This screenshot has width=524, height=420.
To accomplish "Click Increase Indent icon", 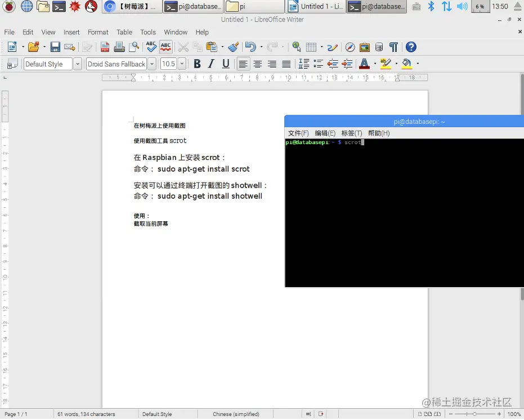I will tap(347, 64).
